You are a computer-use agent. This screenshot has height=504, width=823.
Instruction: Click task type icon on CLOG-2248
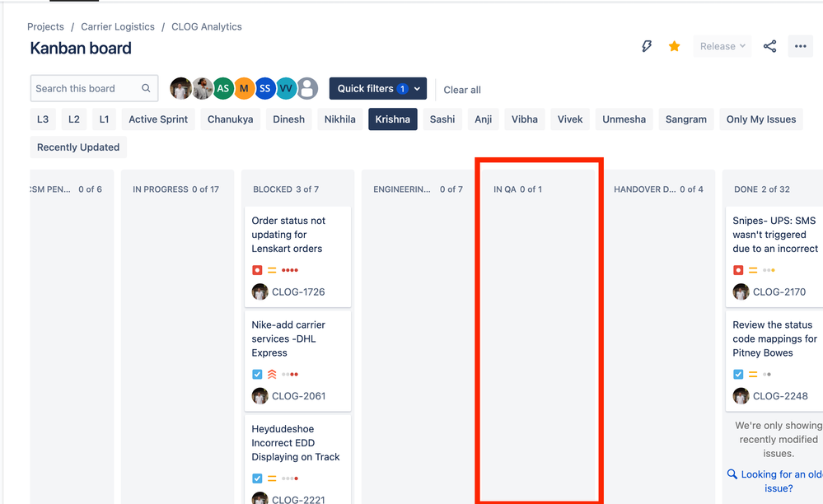(738, 375)
